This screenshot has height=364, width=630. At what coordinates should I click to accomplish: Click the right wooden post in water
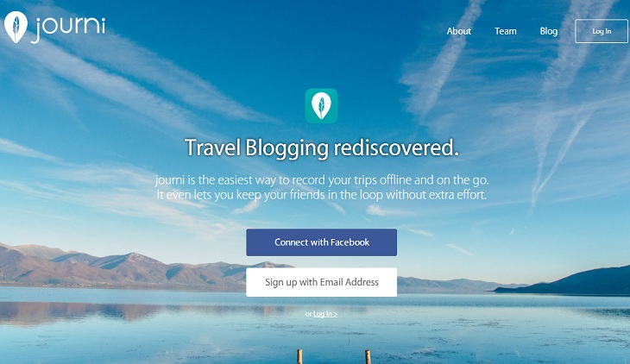tap(368, 357)
